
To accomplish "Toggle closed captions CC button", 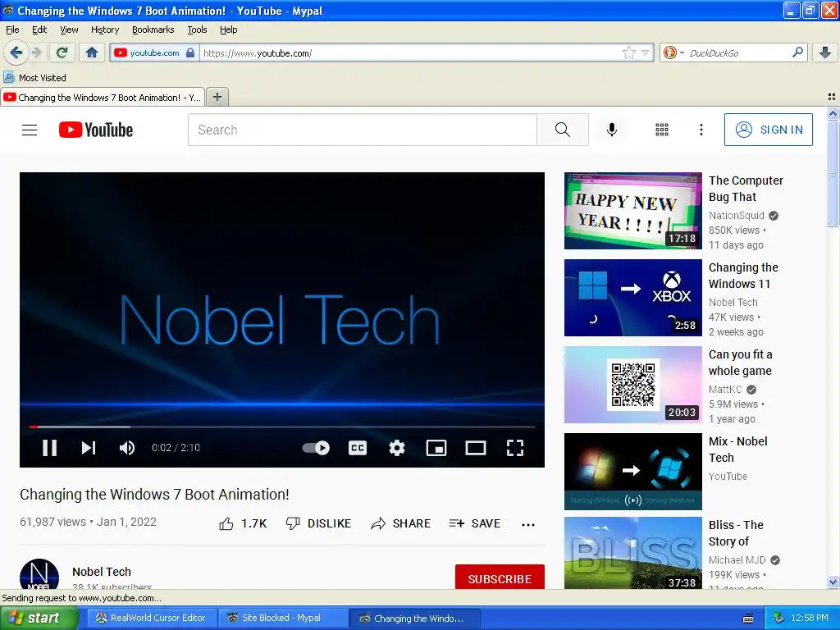I will pos(358,448).
